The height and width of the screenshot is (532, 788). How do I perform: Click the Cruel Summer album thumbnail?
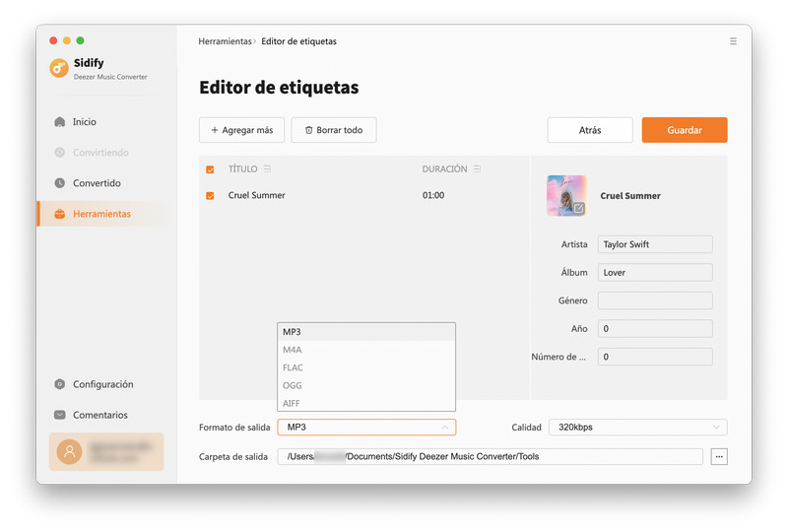[567, 196]
